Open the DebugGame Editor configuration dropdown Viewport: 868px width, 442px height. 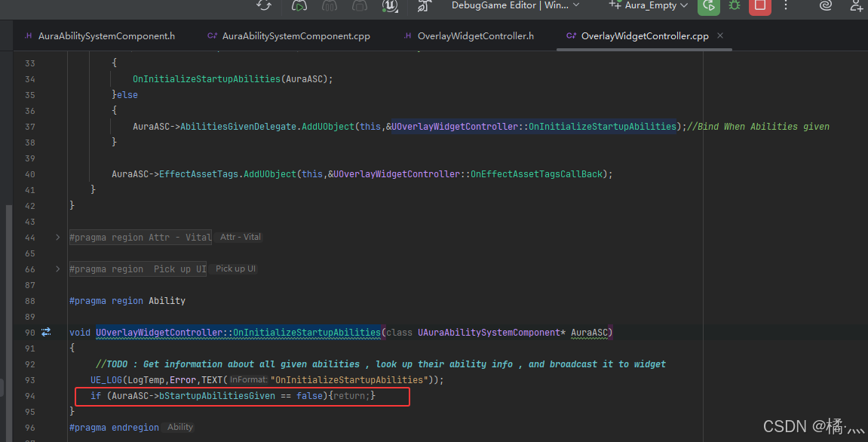tap(515, 5)
